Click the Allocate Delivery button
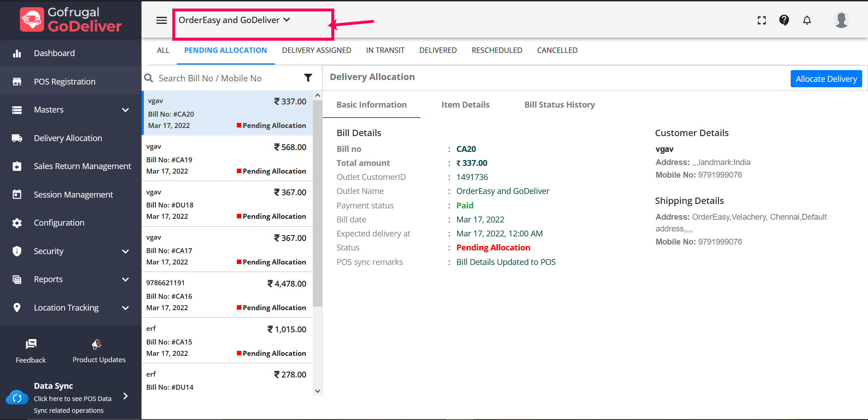868x420 pixels. (x=826, y=79)
